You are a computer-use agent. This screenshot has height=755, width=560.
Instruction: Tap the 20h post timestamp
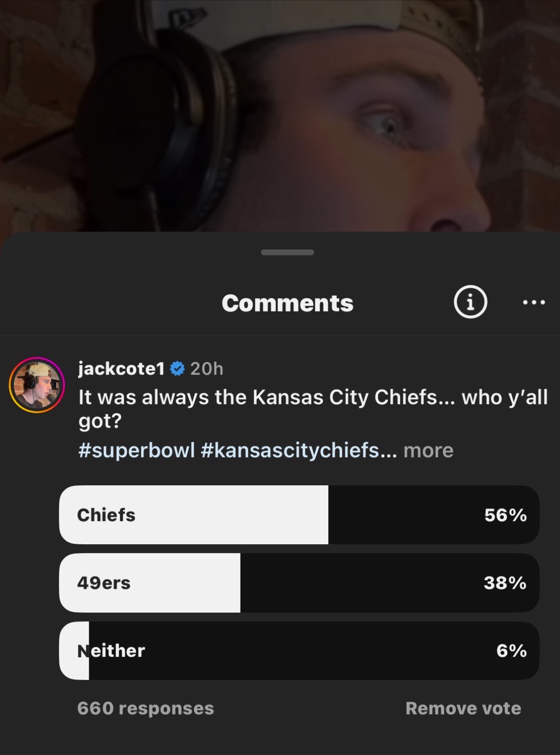coord(207,369)
